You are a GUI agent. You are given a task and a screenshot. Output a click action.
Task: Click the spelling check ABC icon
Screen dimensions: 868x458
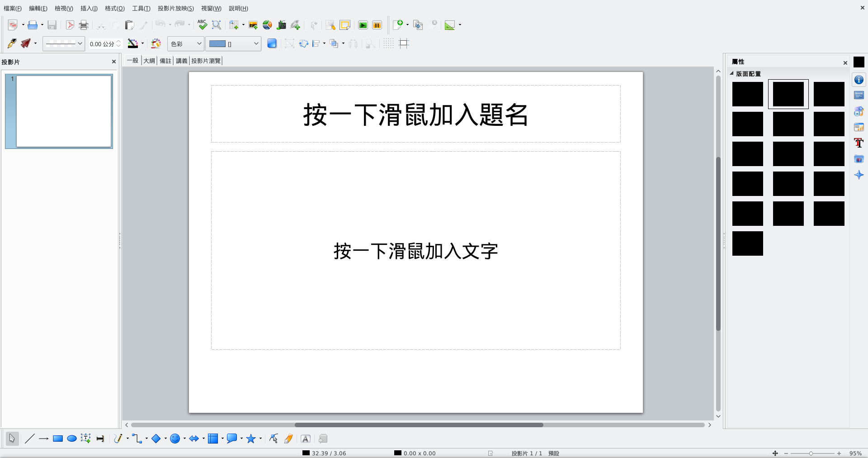(x=202, y=25)
